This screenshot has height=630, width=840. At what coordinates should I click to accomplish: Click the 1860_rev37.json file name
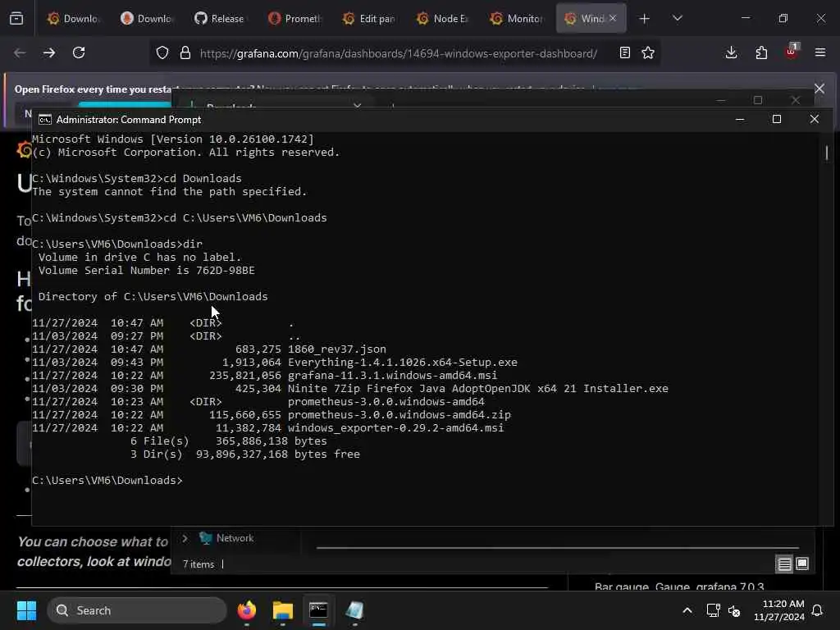[x=336, y=349]
